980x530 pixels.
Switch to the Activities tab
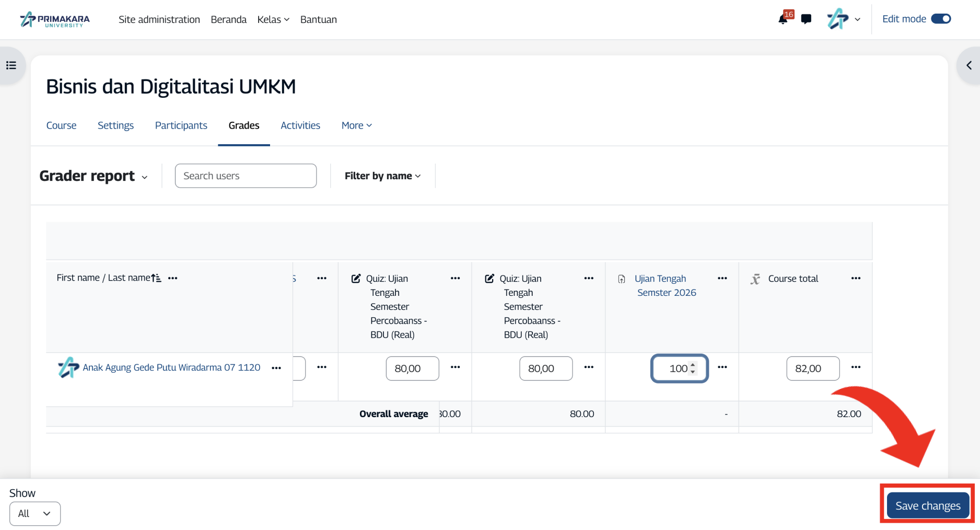(300, 125)
